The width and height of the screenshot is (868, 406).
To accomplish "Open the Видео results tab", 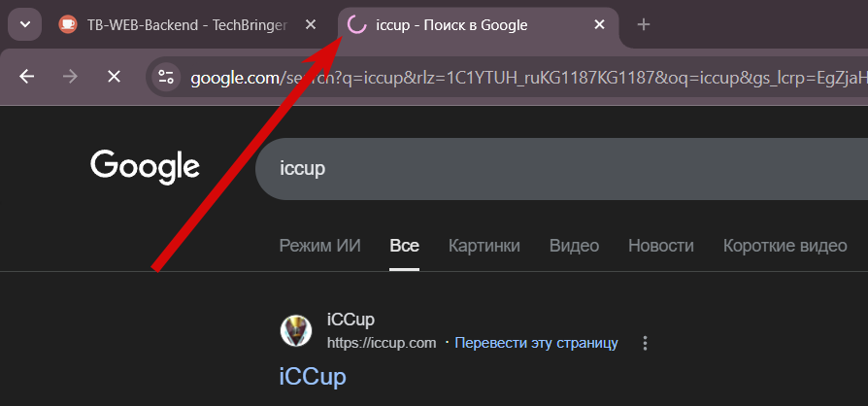I will [x=574, y=246].
